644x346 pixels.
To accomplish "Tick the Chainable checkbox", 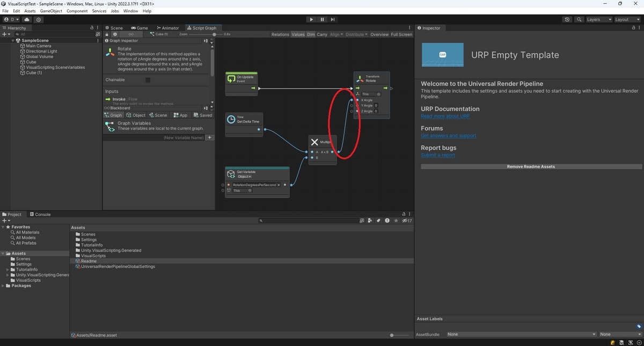I will click(x=148, y=80).
